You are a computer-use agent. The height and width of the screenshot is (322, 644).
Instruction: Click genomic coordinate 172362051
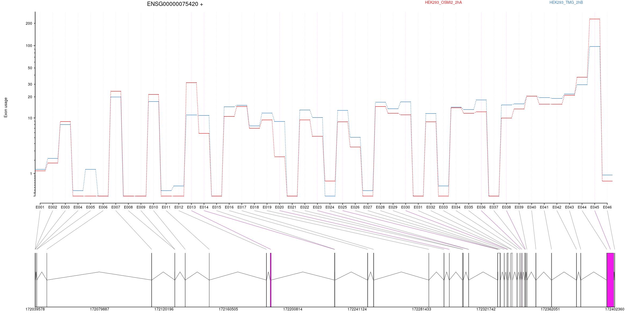click(550, 309)
